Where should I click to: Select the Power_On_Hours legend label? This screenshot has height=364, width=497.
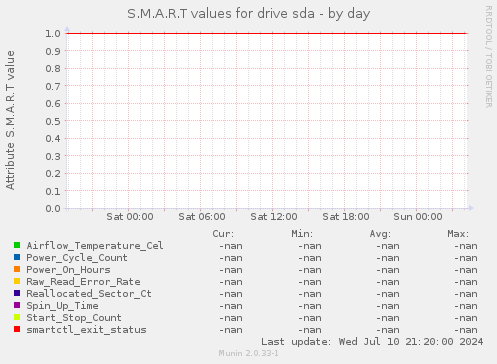[x=68, y=270]
